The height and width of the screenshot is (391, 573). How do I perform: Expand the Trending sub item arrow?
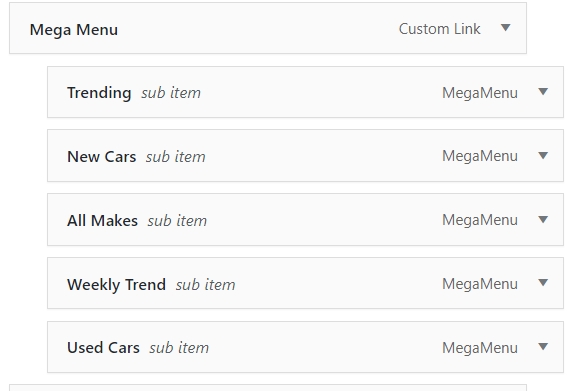pos(543,91)
